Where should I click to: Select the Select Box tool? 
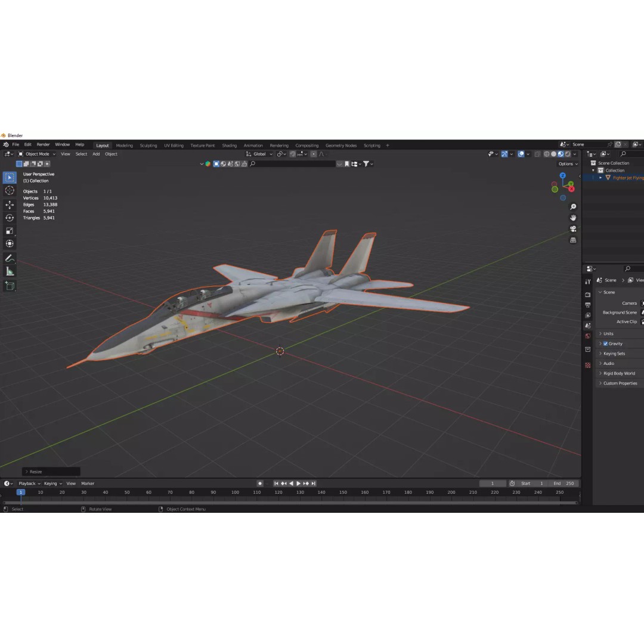(x=10, y=178)
